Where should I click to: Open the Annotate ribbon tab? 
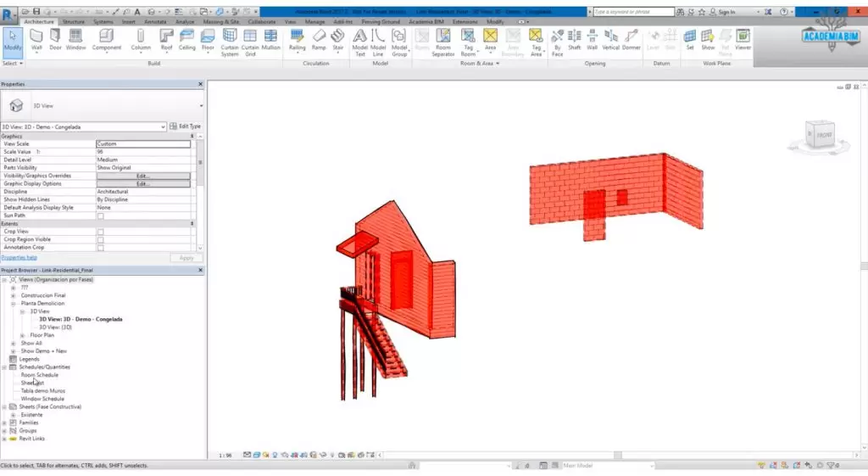155,21
